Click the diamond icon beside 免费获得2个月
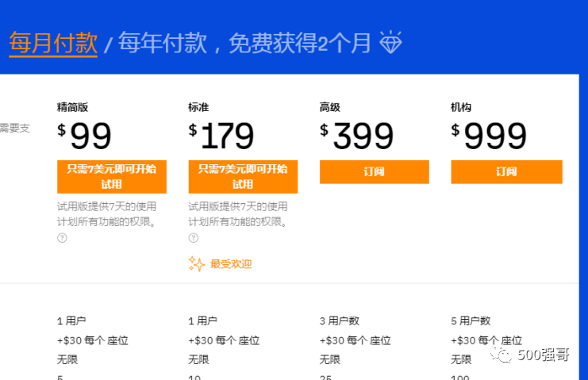The width and height of the screenshot is (588, 380). (x=390, y=42)
